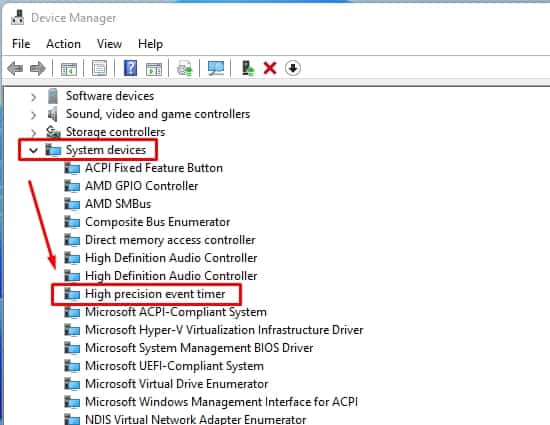Expand Sound, video and game controllers

pyautogui.click(x=33, y=115)
